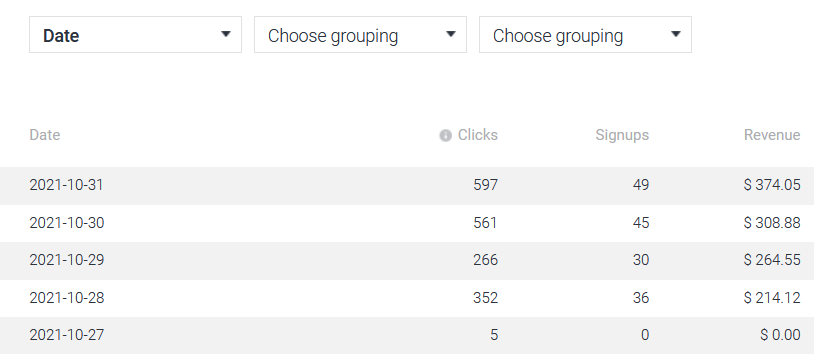Screen dimensions: 814x363
Task: Click the $ 0.00 revenue cell
Action: coord(780,335)
